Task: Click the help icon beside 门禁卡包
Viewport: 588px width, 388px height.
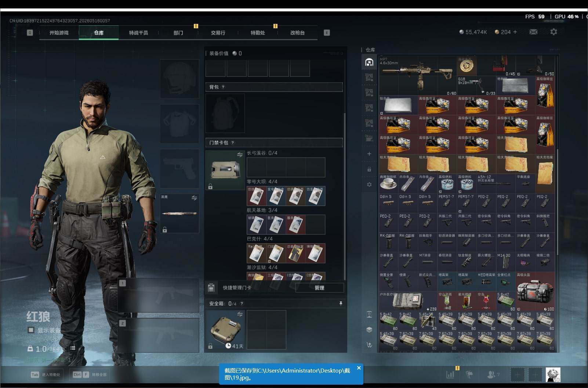Action: pyautogui.click(x=232, y=143)
